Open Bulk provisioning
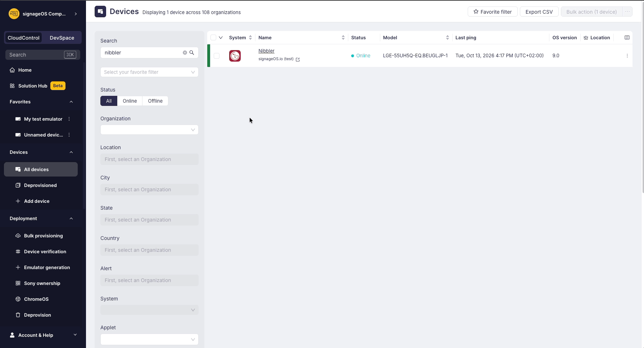644x348 pixels. pos(43,236)
